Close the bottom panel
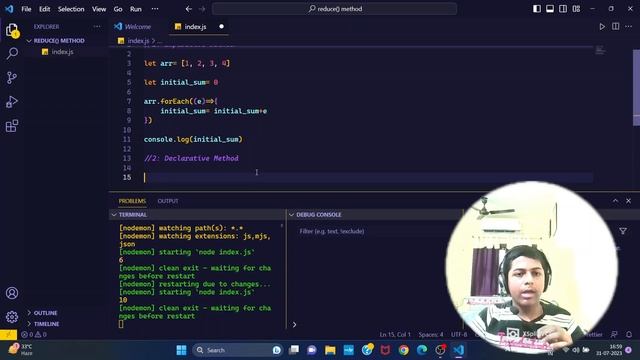This screenshot has width=640, height=360. (629, 201)
